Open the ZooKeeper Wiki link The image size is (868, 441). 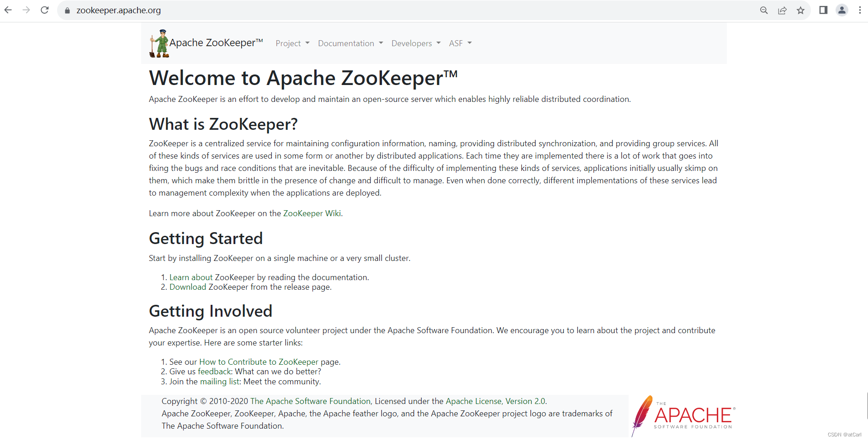point(312,213)
